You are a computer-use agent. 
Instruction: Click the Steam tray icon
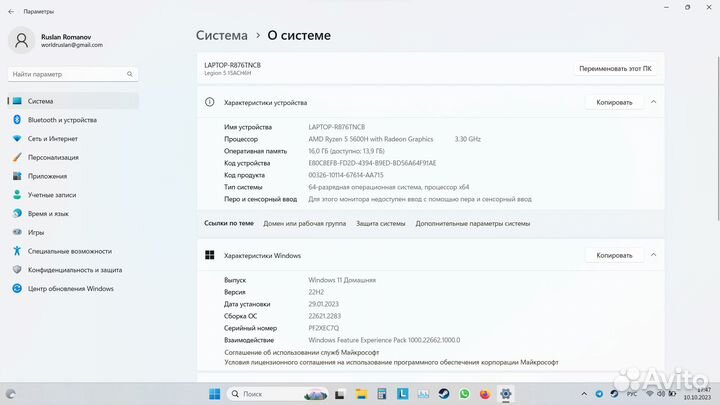click(614, 394)
